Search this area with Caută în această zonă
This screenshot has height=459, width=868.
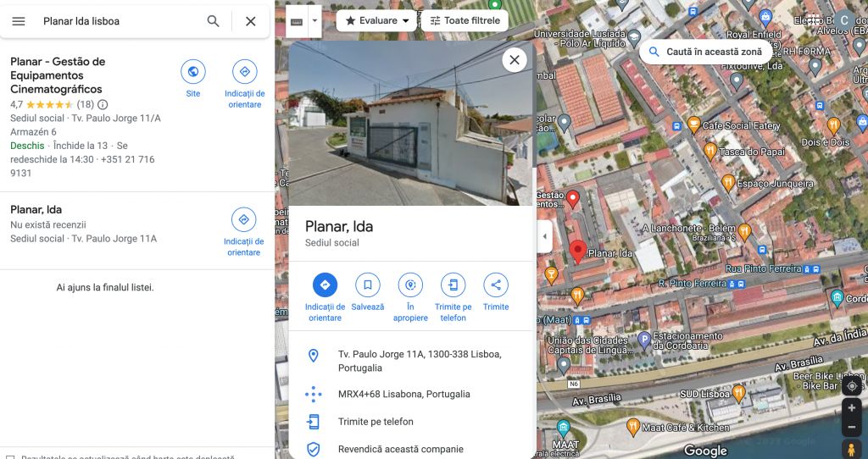706,52
